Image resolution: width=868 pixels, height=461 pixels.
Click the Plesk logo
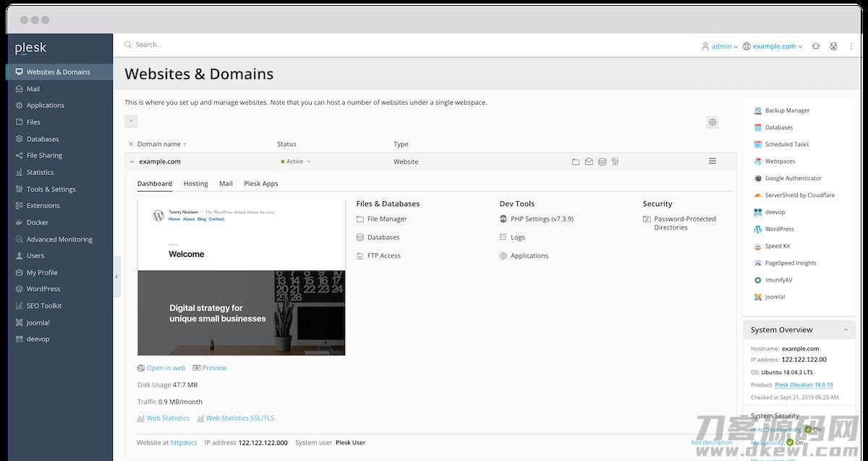point(30,48)
